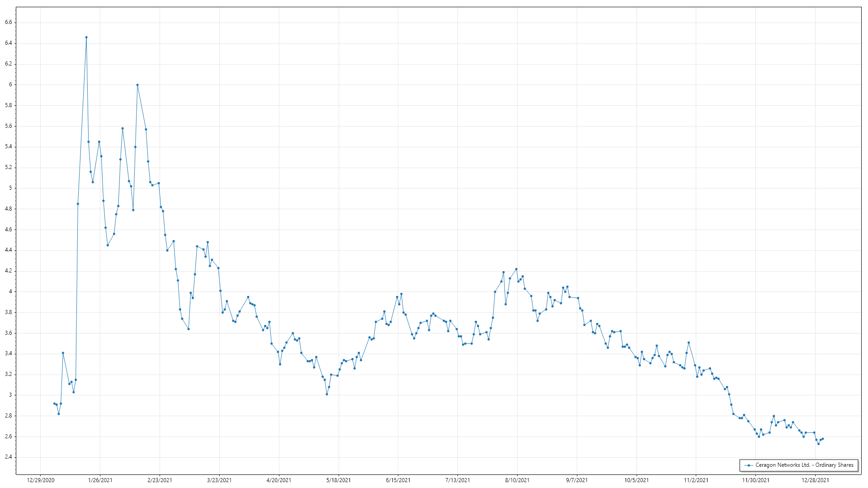Click the 6.6 y-axis tick label
This screenshot has height=488, width=868.
8,23
